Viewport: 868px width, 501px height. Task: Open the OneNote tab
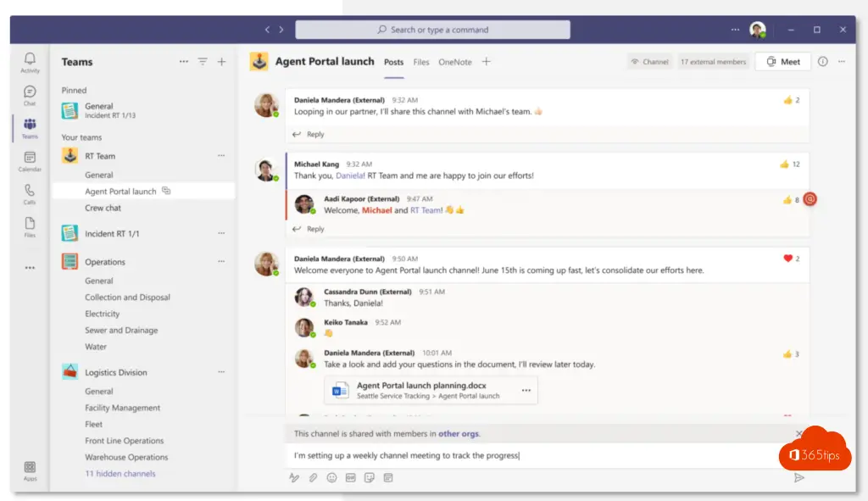click(455, 62)
